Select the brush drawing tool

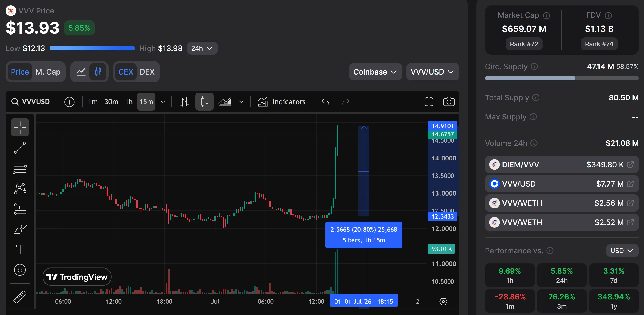pos(20,229)
